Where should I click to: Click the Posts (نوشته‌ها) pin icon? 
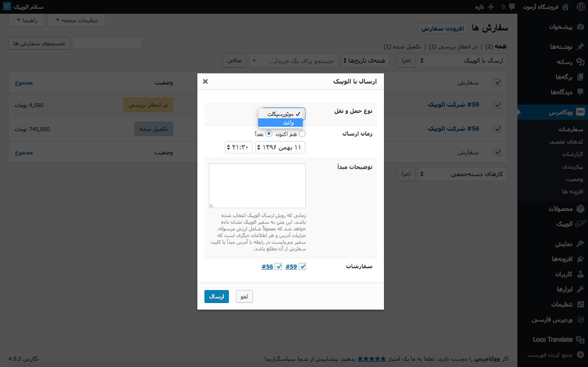(580, 46)
